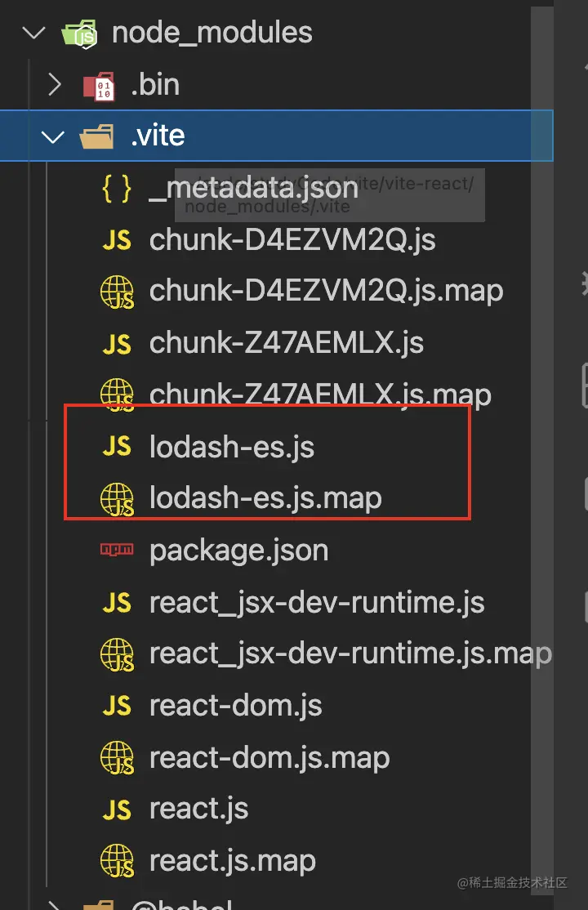Open the package.json file
The width and height of the screenshot is (588, 910).
pos(238,551)
